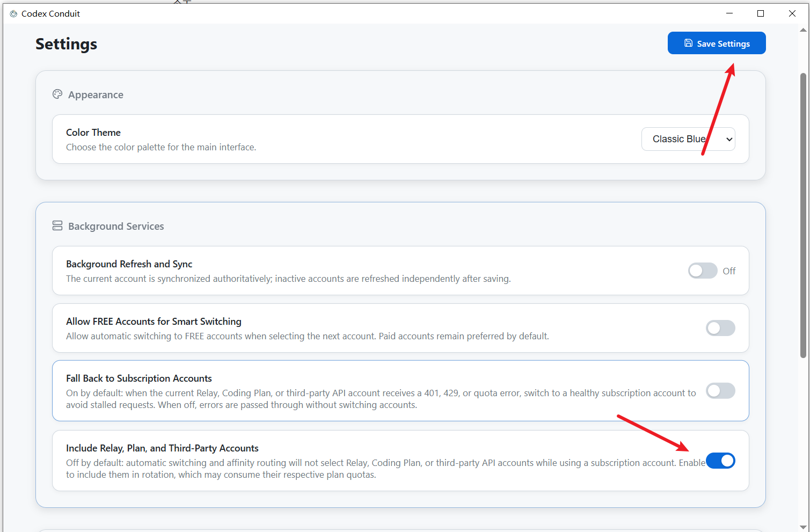This screenshot has width=810, height=532.
Task: Turn on Fall Back to Subscription Accounts
Action: (x=720, y=391)
